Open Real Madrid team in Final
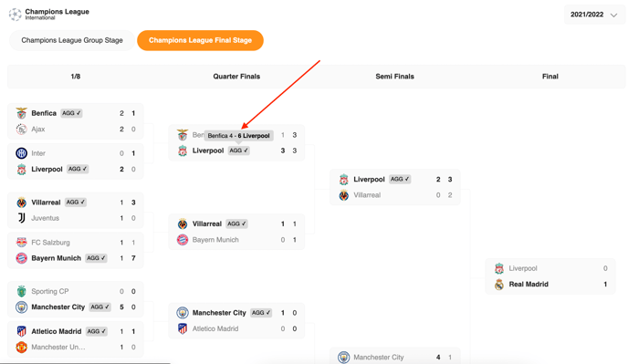The height and width of the screenshot is (364, 628). click(x=529, y=285)
